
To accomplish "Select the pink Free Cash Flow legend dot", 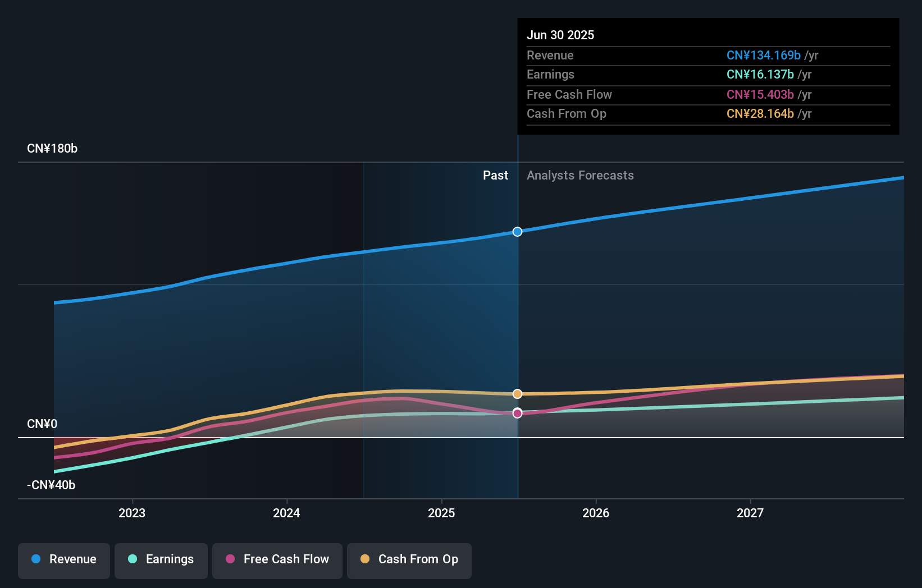I will coord(230,559).
